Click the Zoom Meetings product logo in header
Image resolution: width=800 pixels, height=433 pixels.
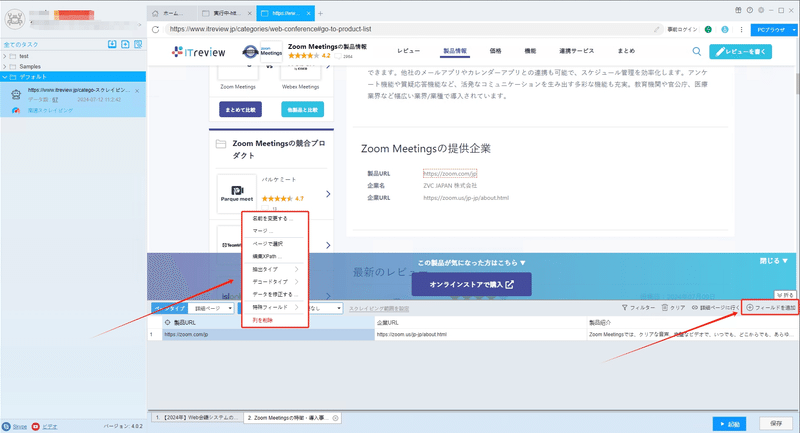coord(271,52)
